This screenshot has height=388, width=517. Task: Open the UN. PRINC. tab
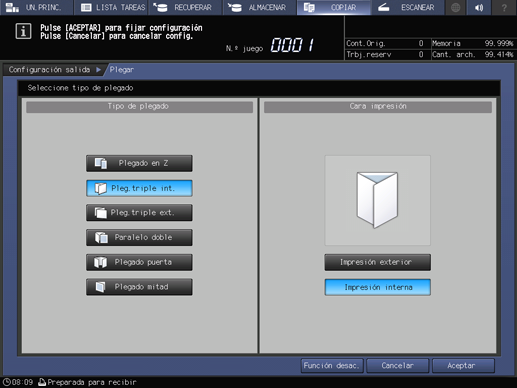37,7
